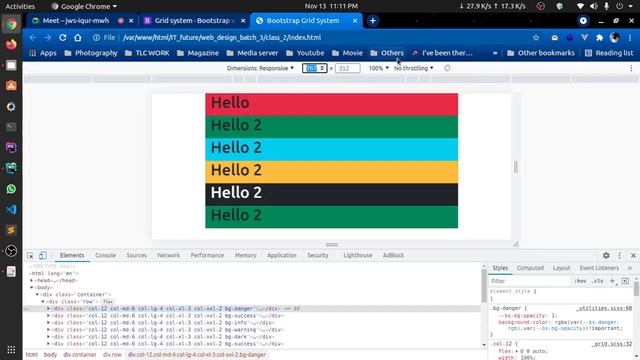Open the Dimensions: Responsive dropdown
The height and width of the screenshot is (360, 640).
tap(260, 68)
